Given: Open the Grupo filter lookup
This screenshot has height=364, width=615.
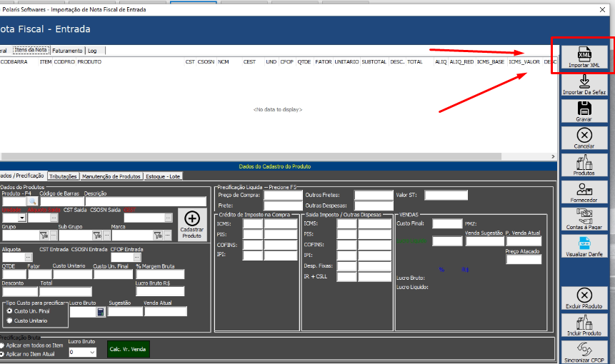Looking at the screenshot, I should (44, 235).
